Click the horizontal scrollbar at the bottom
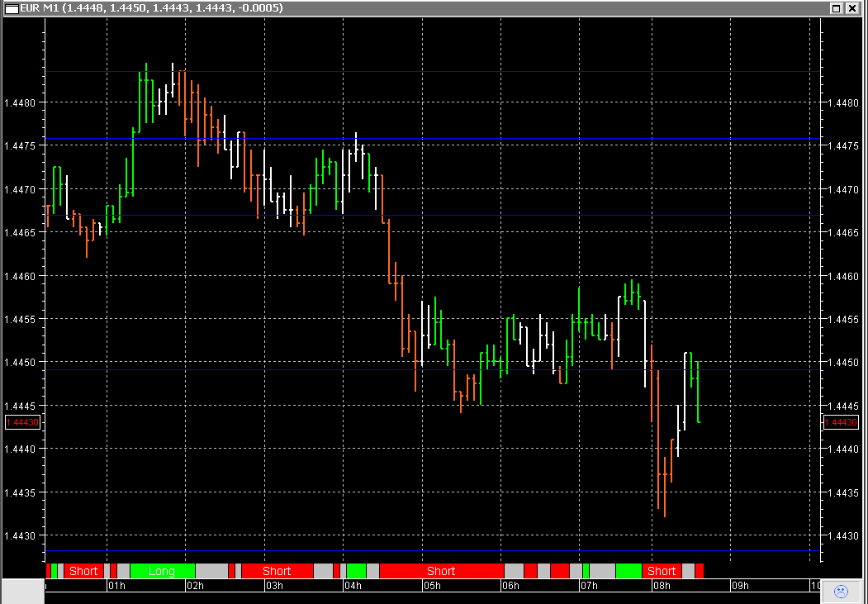Image resolution: width=868 pixels, height=604 pixels. point(413,597)
